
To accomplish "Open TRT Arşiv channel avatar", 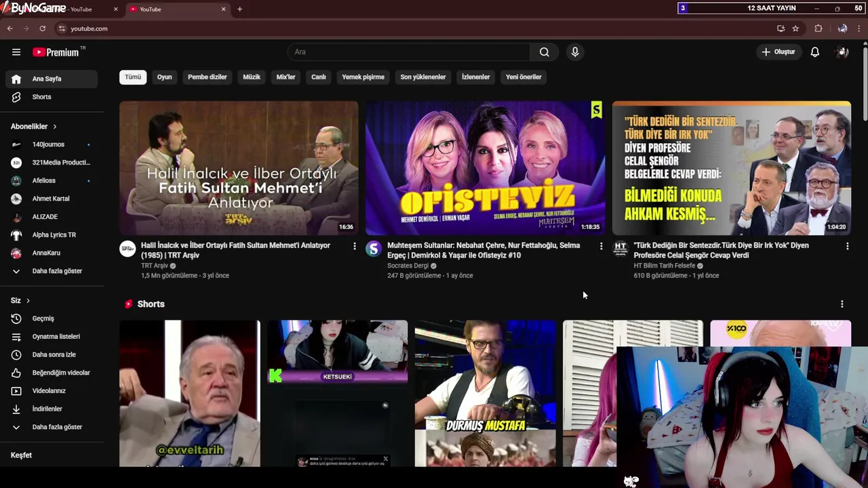I will pyautogui.click(x=127, y=249).
